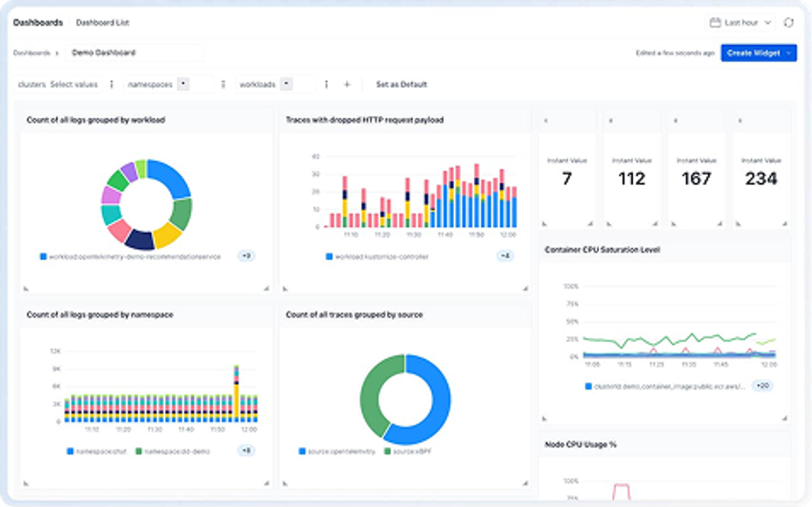Expand the workloads filter dropdown arrow
Viewport: 812px width, 507px height.
tap(286, 84)
